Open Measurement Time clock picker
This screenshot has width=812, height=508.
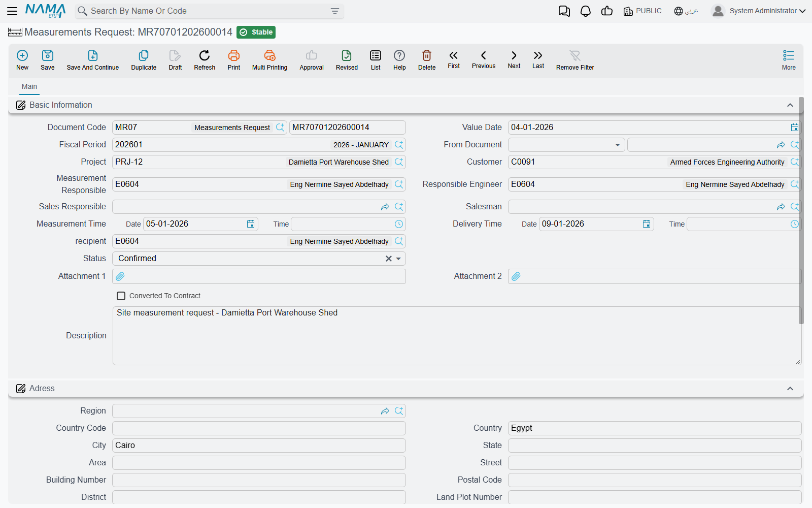click(x=399, y=224)
